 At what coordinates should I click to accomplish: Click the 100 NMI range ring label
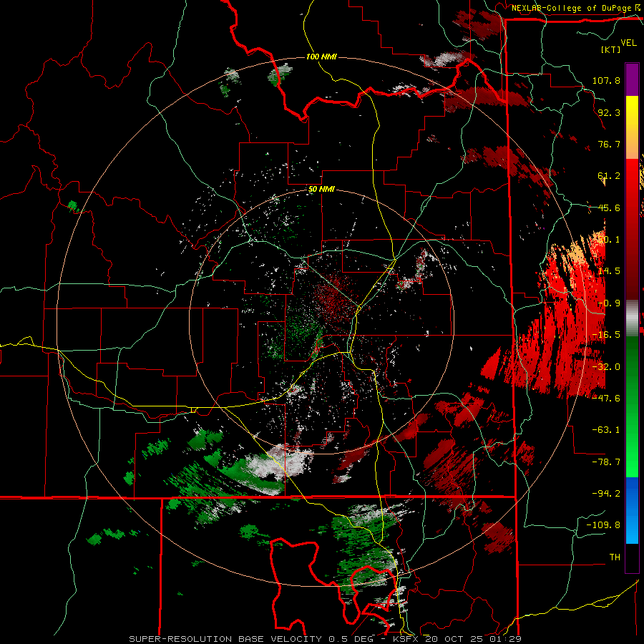[x=321, y=57]
